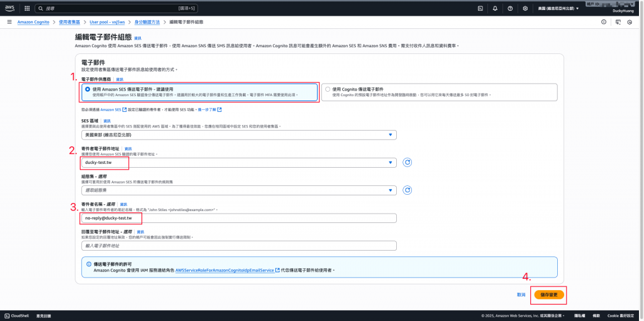Screen dimensions: 644x321
Task: Open the 美國 (維吉尼亞州北部) region selector
Action: (x=558, y=8)
